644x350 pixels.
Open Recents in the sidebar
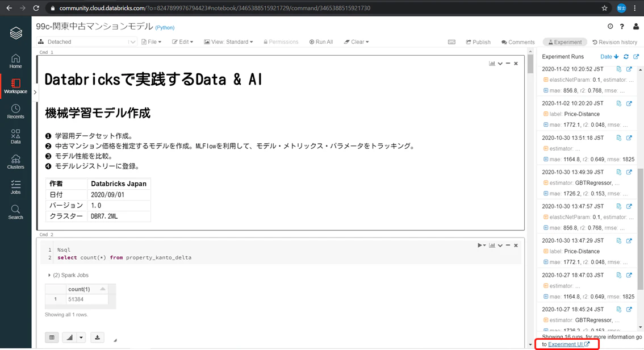coord(15,112)
